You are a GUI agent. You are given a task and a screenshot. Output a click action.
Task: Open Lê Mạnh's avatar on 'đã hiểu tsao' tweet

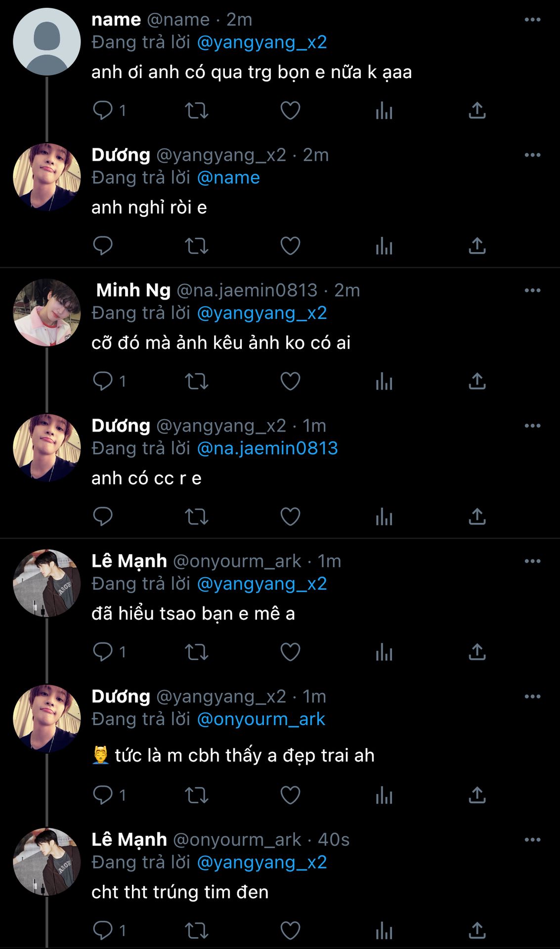46,583
